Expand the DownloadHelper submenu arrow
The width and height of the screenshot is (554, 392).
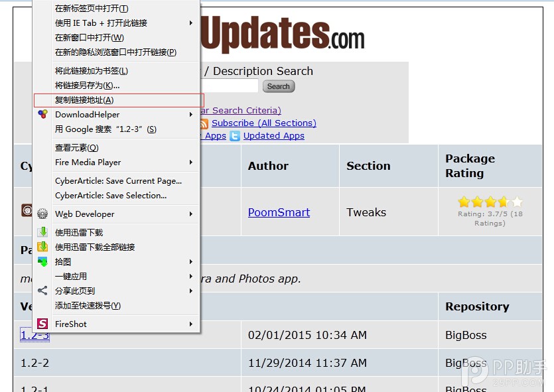pyautogui.click(x=191, y=114)
